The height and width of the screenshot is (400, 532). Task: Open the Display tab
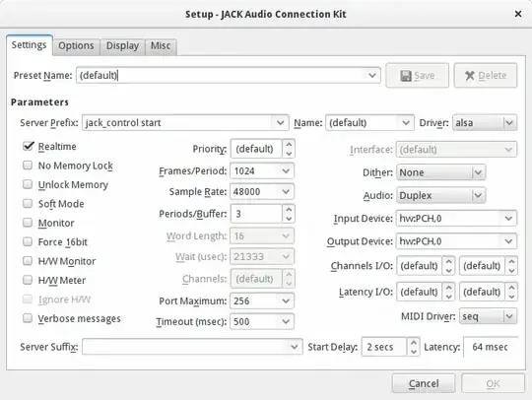coord(122,46)
